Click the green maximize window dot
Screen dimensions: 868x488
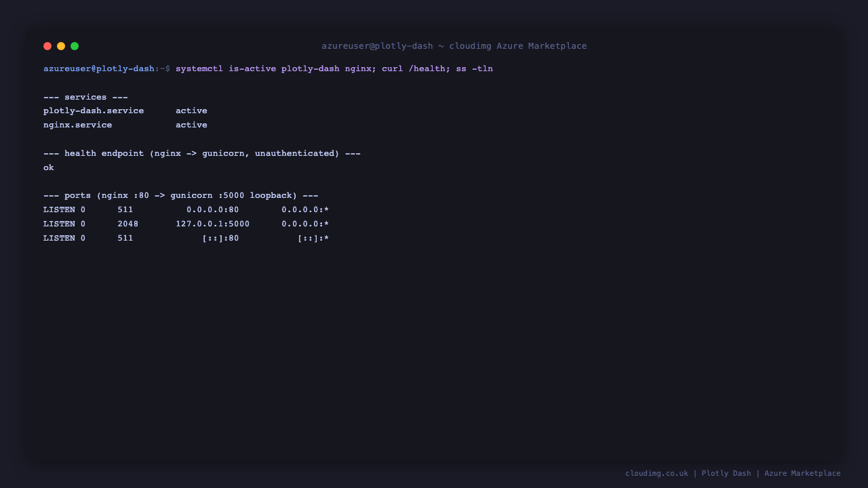75,46
